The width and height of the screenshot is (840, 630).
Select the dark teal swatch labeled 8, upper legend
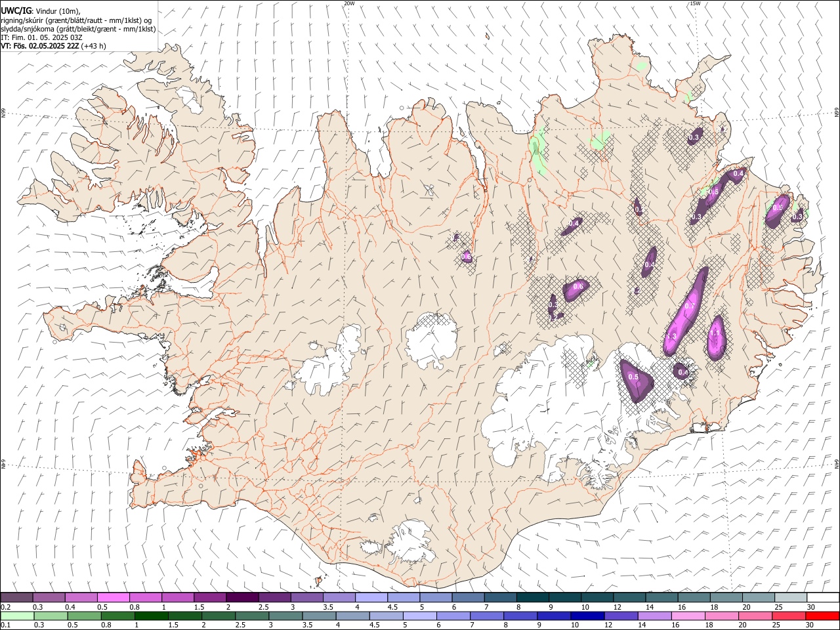532,597
